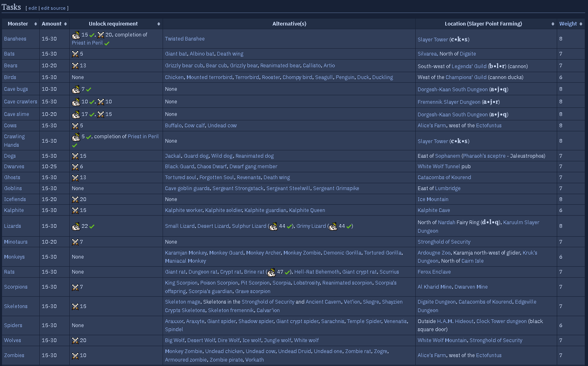The width and height of the screenshot is (588, 366).
Task: Click the Combat icon in the Kalphite row
Action: pos(75,210)
